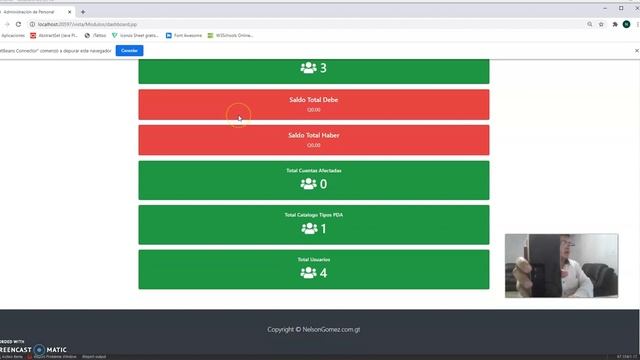Click the Total Usuarios label
This screenshot has height=360, width=640.
tap(314, 260)
